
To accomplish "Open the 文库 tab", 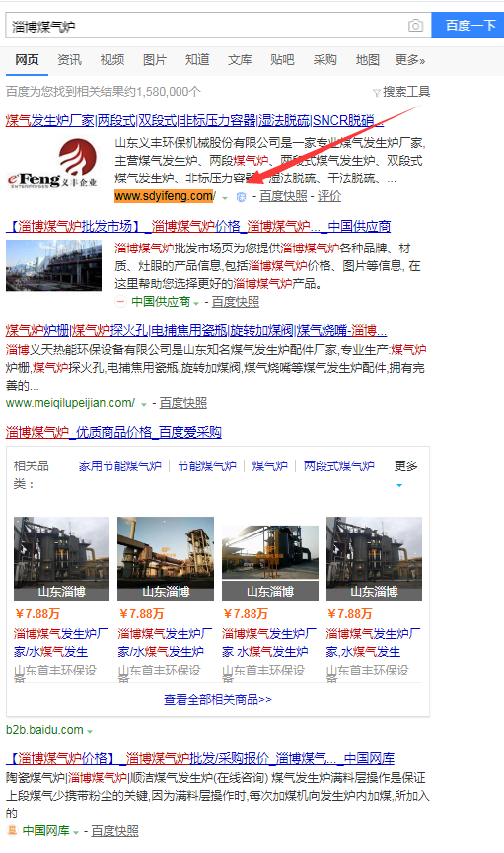I will click(240, 60).
